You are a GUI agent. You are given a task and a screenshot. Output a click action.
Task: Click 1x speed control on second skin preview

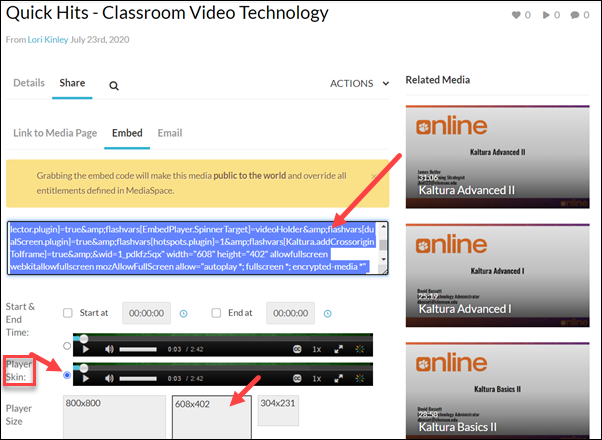pyautogui.click(x=317, y=378)
